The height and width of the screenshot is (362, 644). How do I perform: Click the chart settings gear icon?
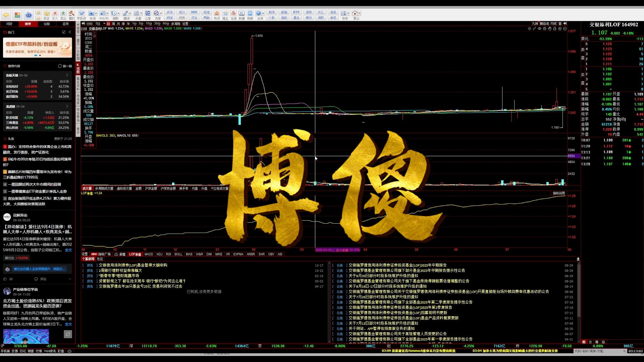click(x=530, y=28)
